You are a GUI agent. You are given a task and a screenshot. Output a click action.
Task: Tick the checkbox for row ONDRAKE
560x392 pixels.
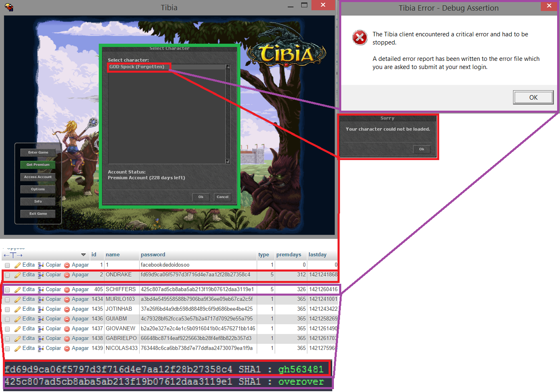point(7,275)
